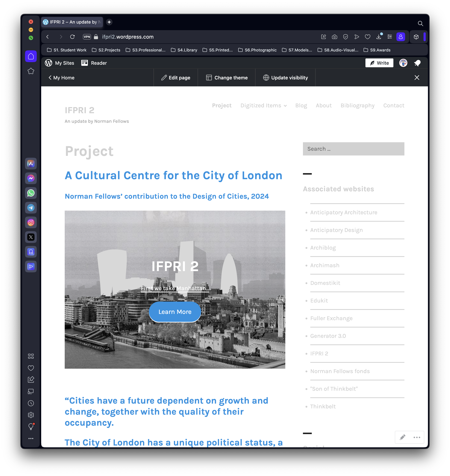The height and width of the screenshot is (476, 450).
Task: Open WordPress notifications bell
Action: click(x=417, y=63)
